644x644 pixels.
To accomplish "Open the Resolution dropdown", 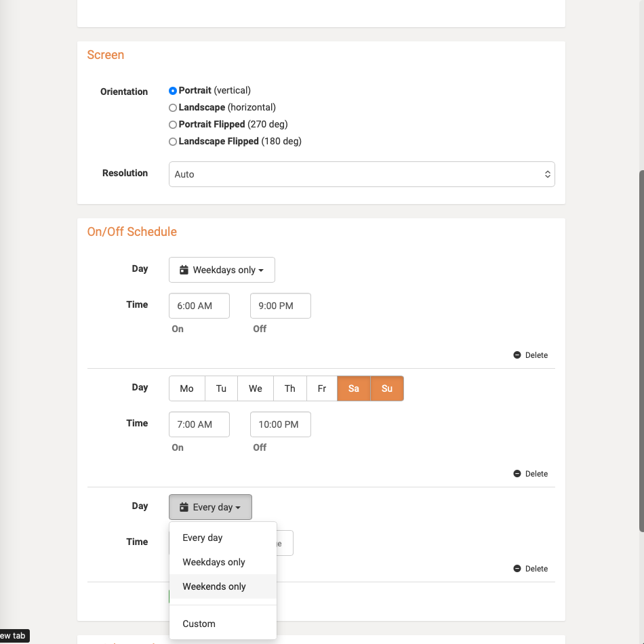I will click(x=361, y=174).
